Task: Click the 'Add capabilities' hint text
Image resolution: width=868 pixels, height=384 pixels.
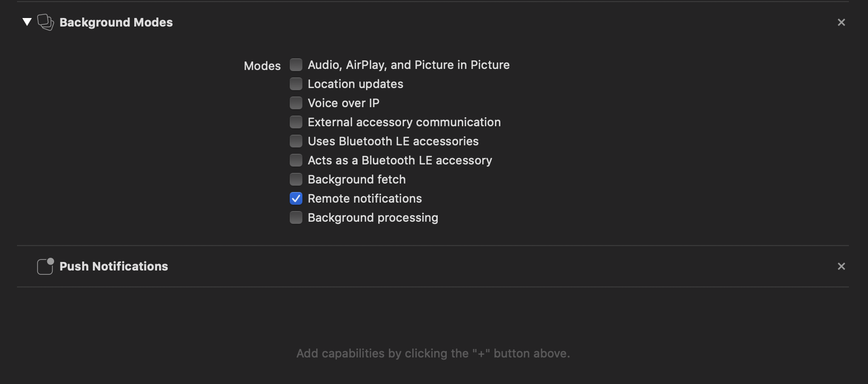Action: 433,353
